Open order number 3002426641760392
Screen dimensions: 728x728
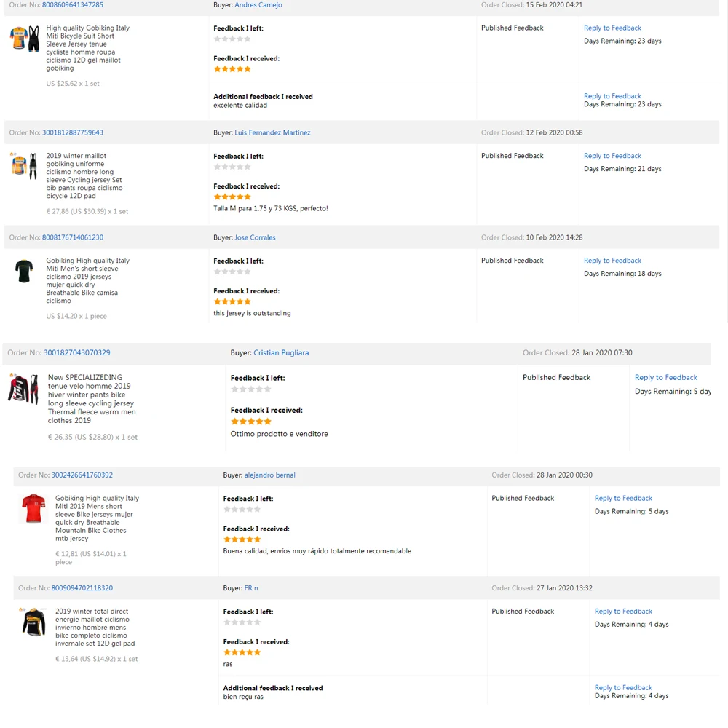pyautogui.click(x=82, y=475)
